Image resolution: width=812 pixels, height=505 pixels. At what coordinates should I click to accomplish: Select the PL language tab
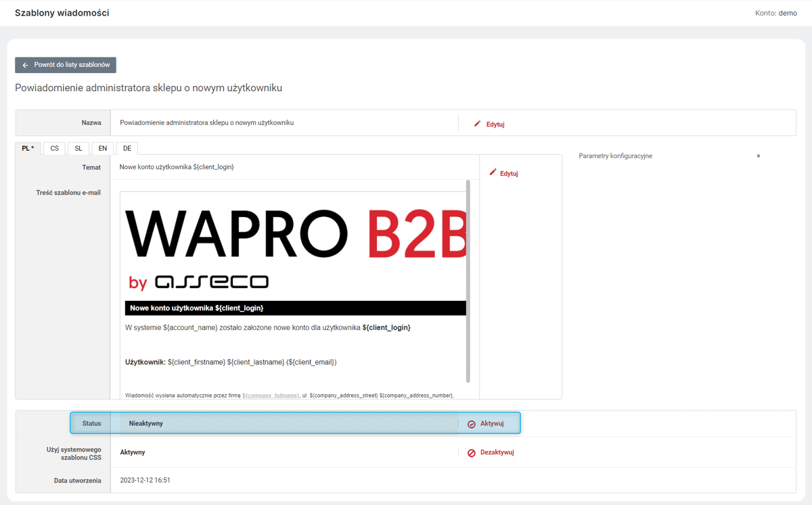point(28,148)
